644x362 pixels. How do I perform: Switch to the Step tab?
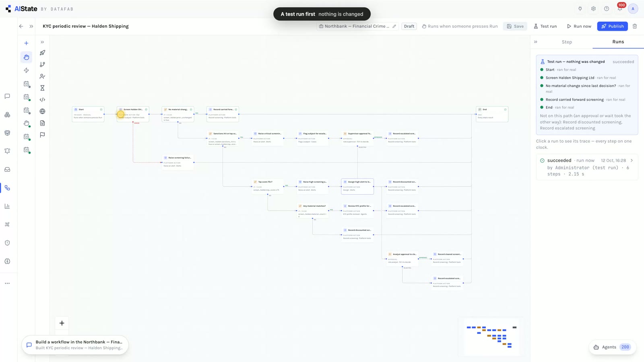(567, 42)
